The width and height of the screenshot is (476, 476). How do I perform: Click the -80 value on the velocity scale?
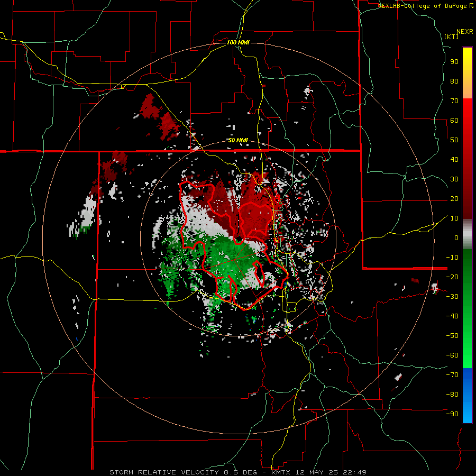click(452, 395)
